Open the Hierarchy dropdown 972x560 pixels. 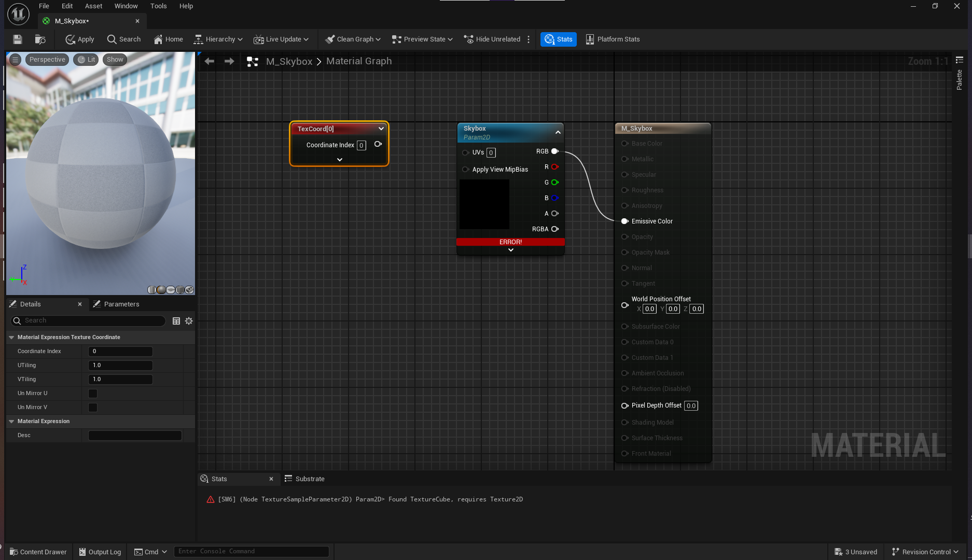(x=218, y=39)
